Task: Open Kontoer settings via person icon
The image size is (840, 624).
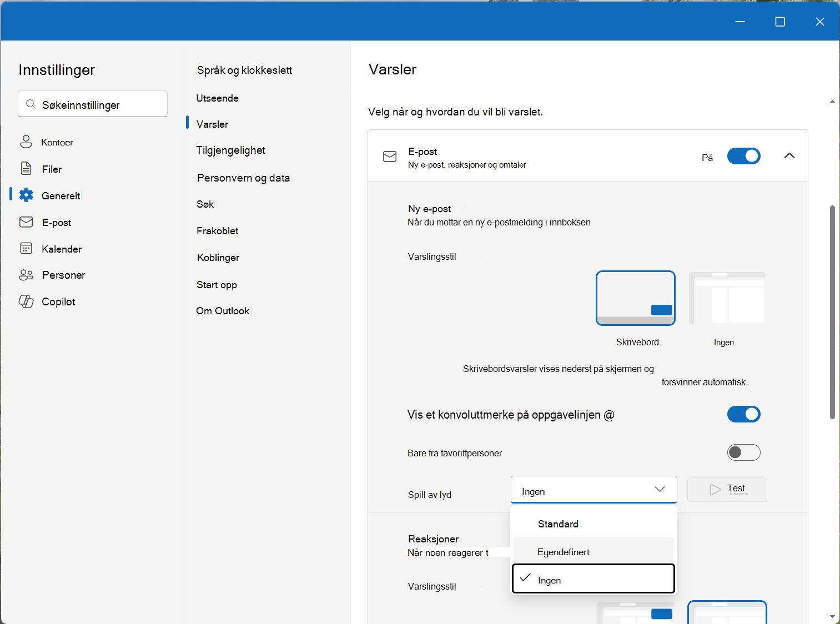Action: tap(26, 142)
